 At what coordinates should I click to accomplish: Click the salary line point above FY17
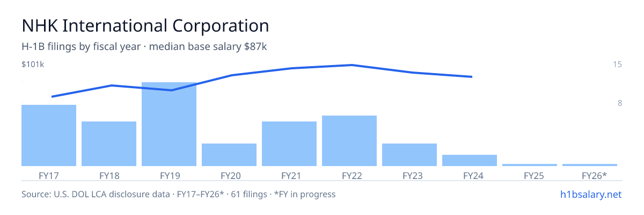click(52, 97)
